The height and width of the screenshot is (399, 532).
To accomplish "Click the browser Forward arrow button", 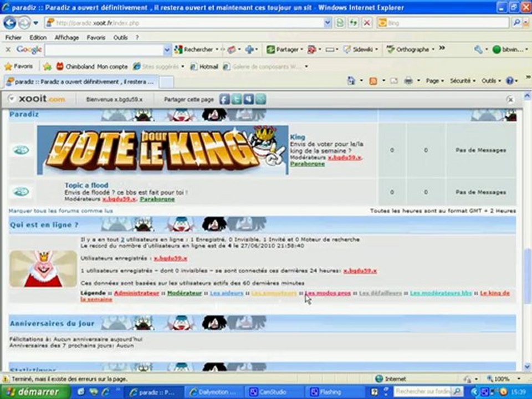I will (24, 23).
